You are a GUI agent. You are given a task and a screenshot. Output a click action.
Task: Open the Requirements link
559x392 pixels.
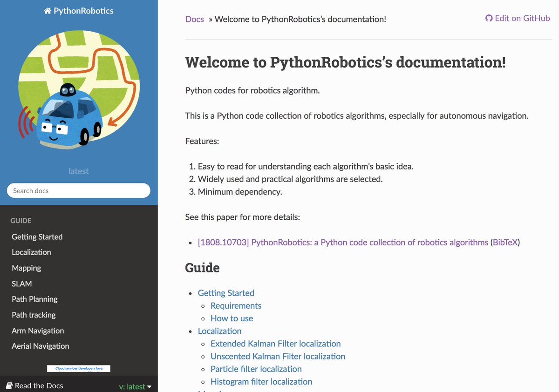(236, 305)
